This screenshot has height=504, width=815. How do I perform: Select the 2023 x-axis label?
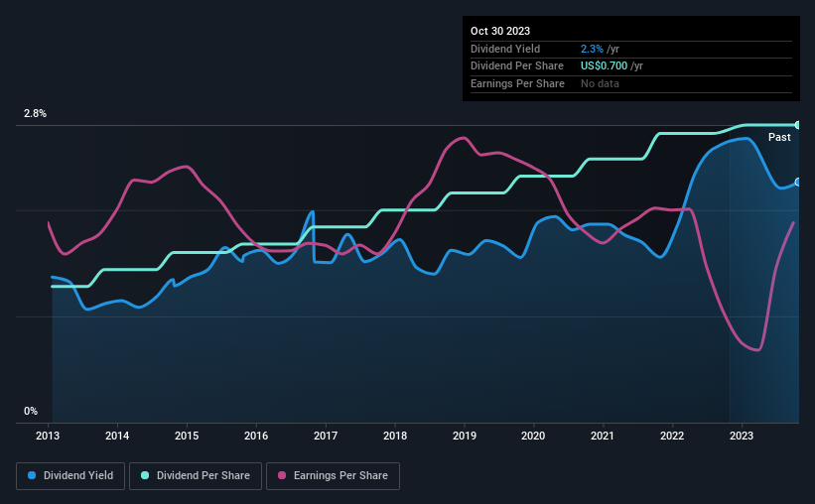click(x=742, y=436)
